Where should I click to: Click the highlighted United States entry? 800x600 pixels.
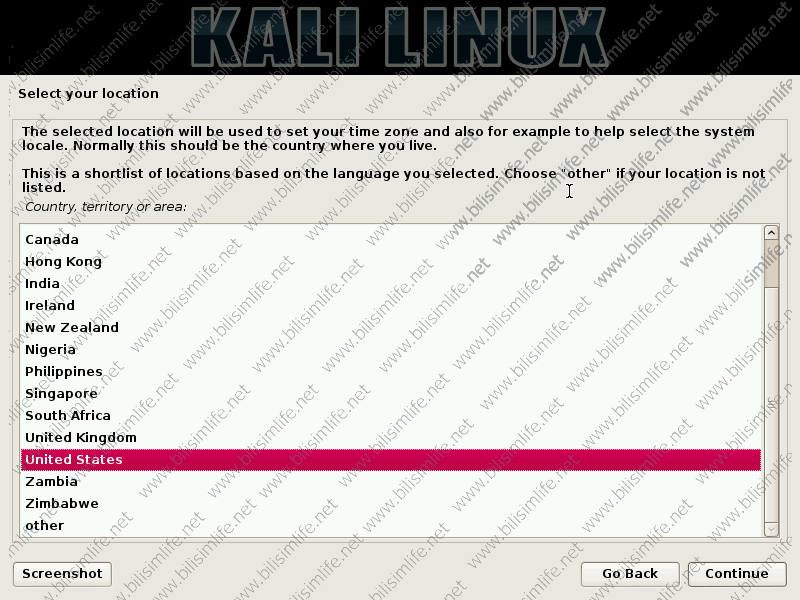pos(391,459)
